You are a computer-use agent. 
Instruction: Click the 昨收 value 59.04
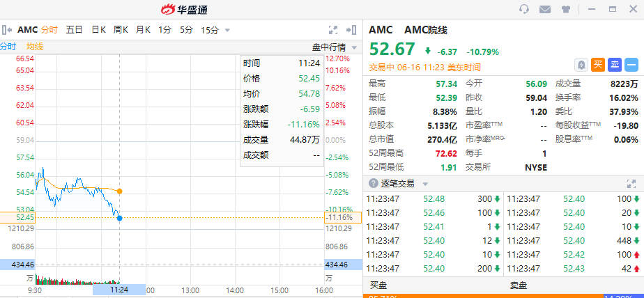[x=537, y=97]
